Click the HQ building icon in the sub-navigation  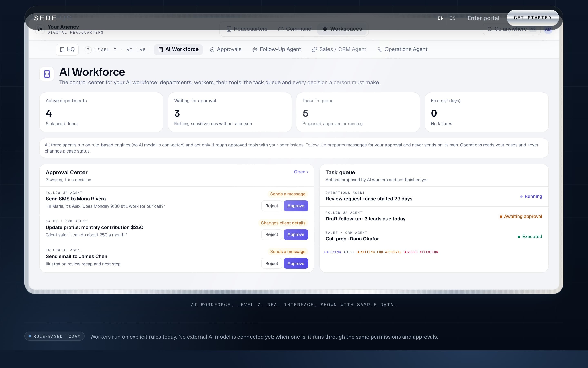62,50
